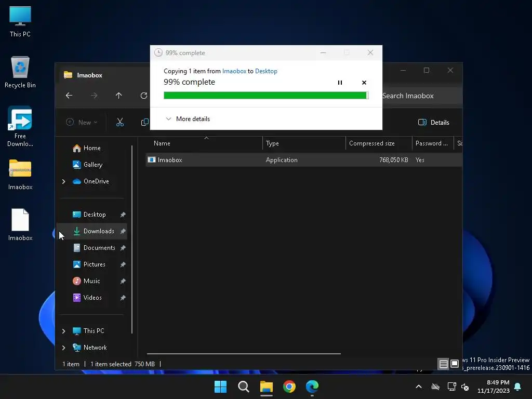Click the 768,050 KB size cell
532x399 pixels.
coord(394,160)
